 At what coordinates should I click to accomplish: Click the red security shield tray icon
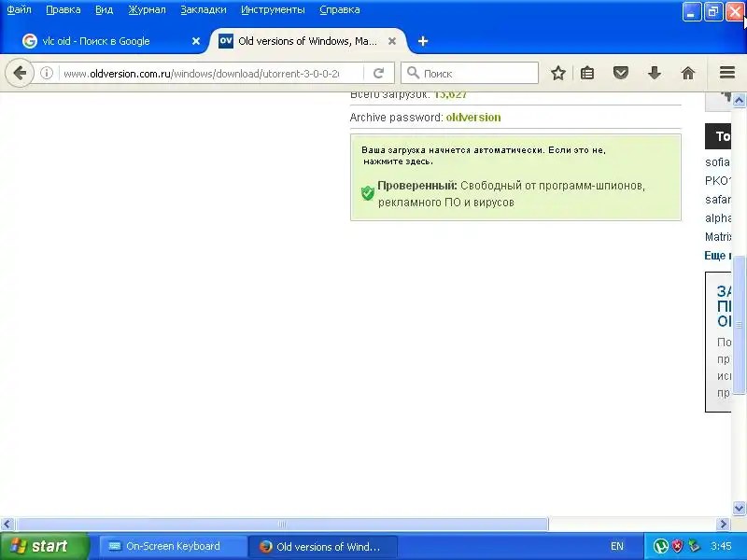pos(677,546)
